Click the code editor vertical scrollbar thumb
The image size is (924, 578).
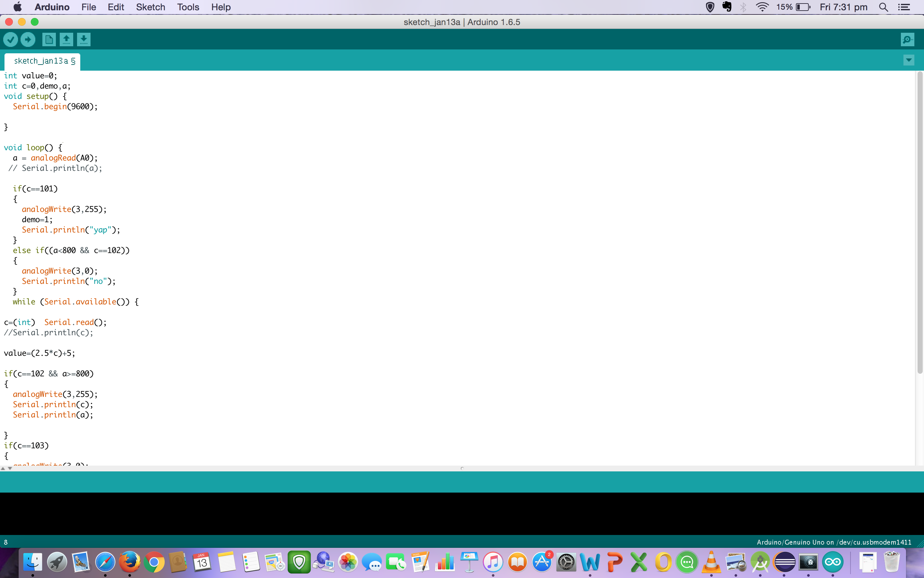[920, 223]
